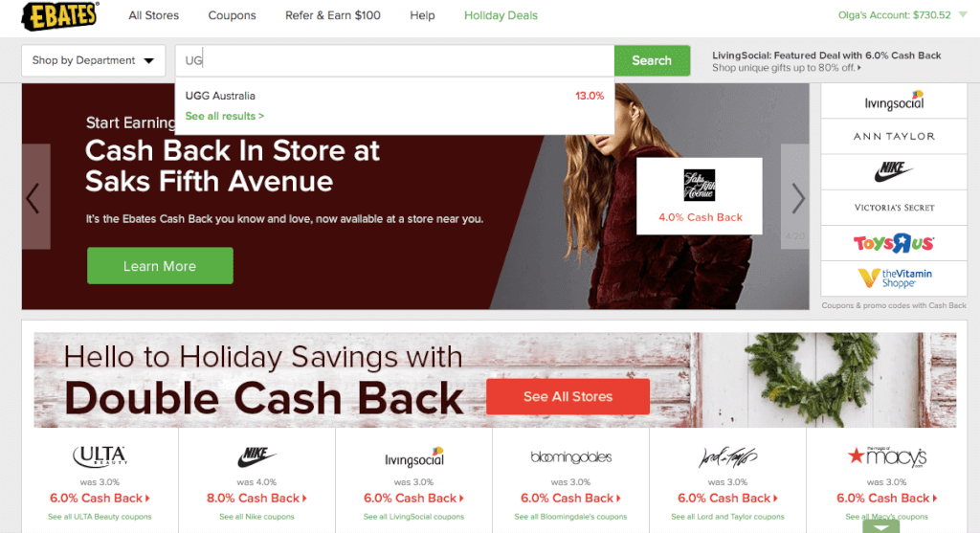The image size is (980, 533).
Task: Go to previous banner slide arrow
Action: (x=35, y=197)
